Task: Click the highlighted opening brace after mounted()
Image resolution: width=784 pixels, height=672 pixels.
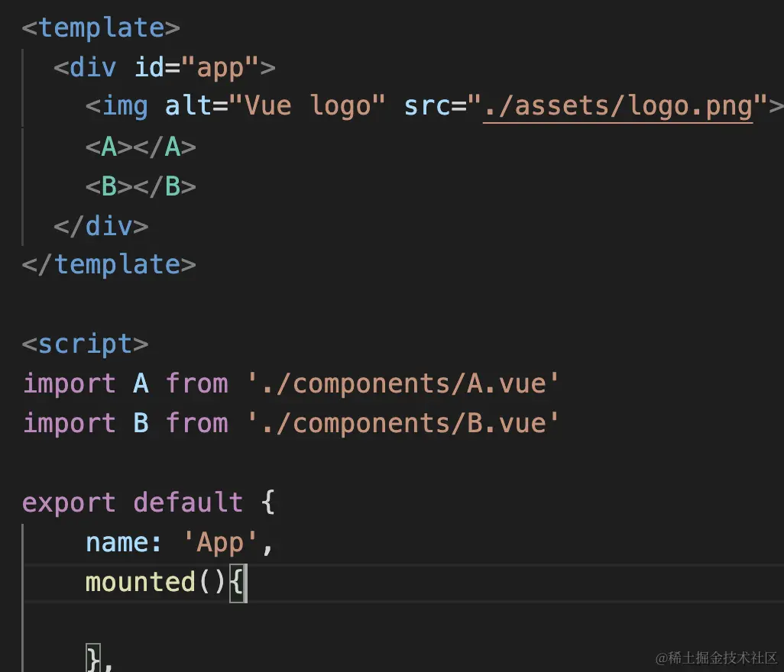Action: point(238,583)
